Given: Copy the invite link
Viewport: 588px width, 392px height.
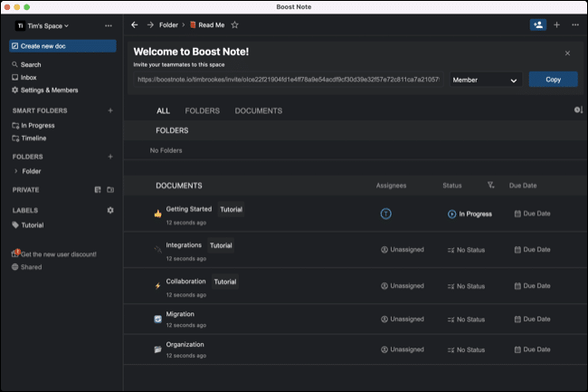Looking at the screenshot, I should click(553, 80).
